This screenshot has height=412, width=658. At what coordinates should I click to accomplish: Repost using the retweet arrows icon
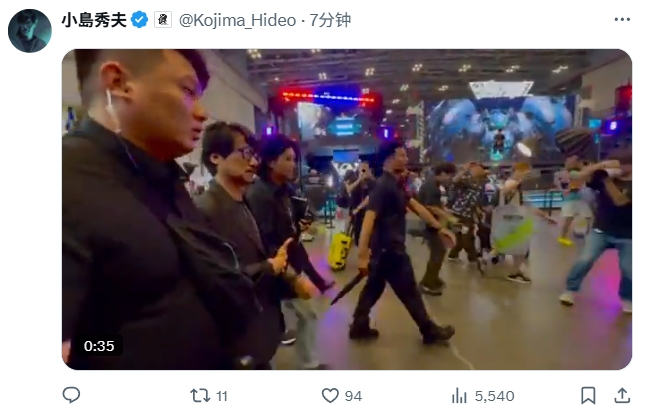[x=200, y=396]
